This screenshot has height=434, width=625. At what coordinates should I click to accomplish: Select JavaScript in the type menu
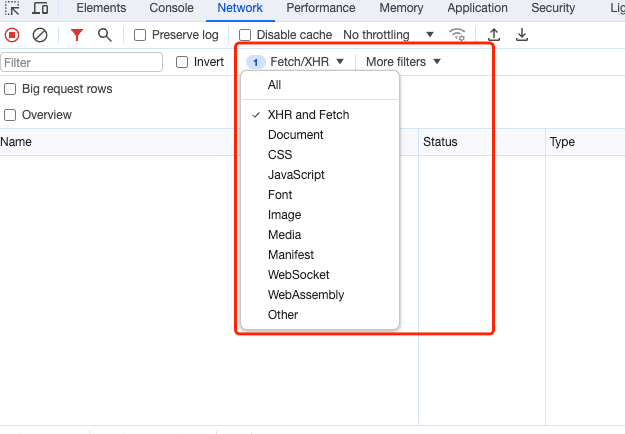coord(320,175)
